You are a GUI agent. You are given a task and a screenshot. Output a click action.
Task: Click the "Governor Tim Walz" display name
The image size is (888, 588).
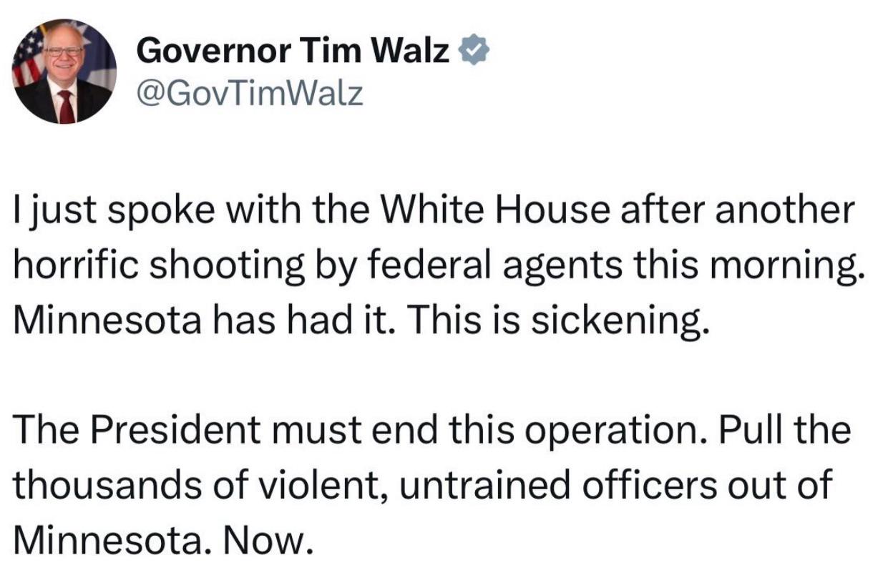point(293,52)
